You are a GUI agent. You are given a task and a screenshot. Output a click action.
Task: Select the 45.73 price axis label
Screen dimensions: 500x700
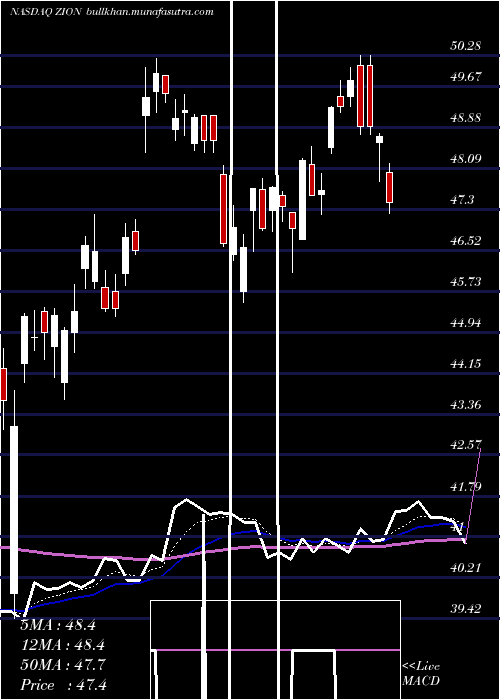[x=466, y=282]
